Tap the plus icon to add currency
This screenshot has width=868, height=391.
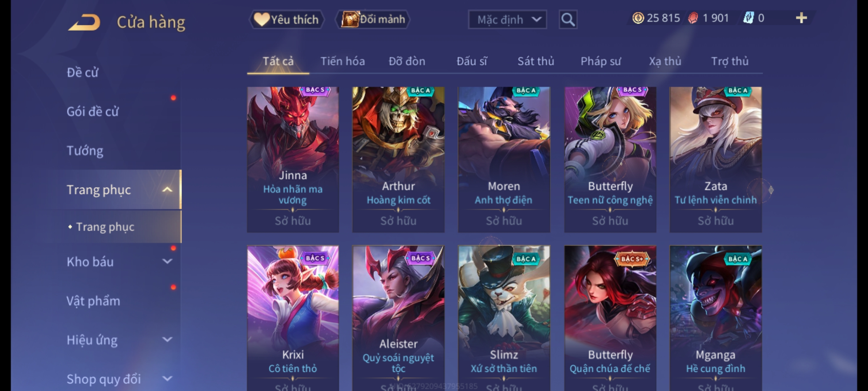[801, 18]
